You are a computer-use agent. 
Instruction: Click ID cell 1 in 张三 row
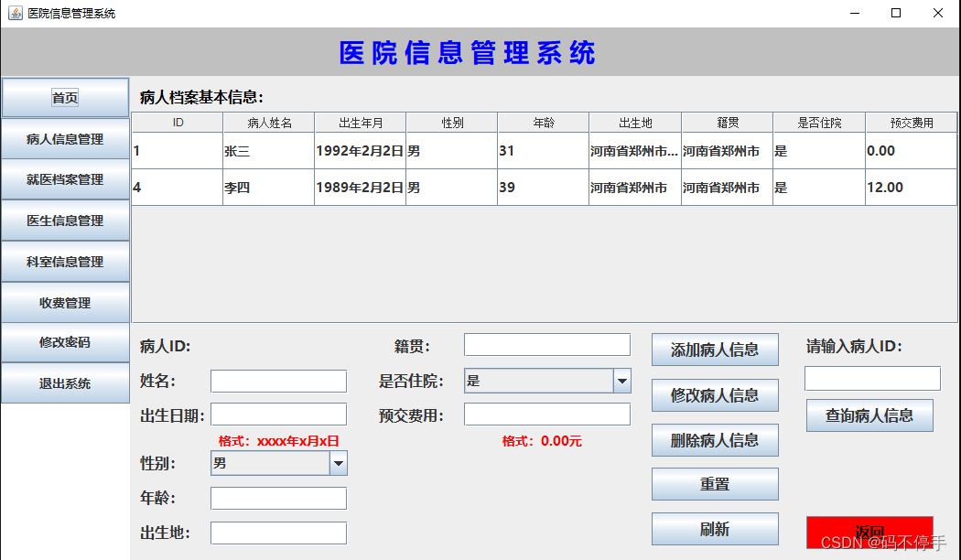(178, 151)
